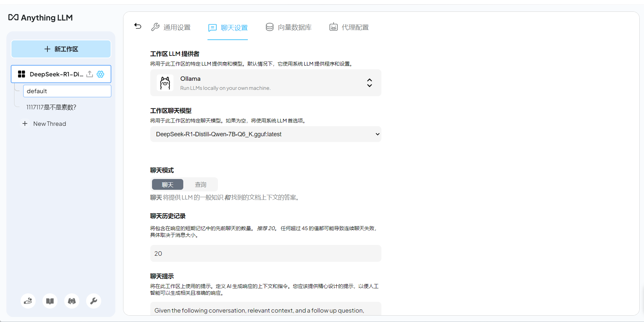
Task: Start a New Thread
Action: (49, 124)
